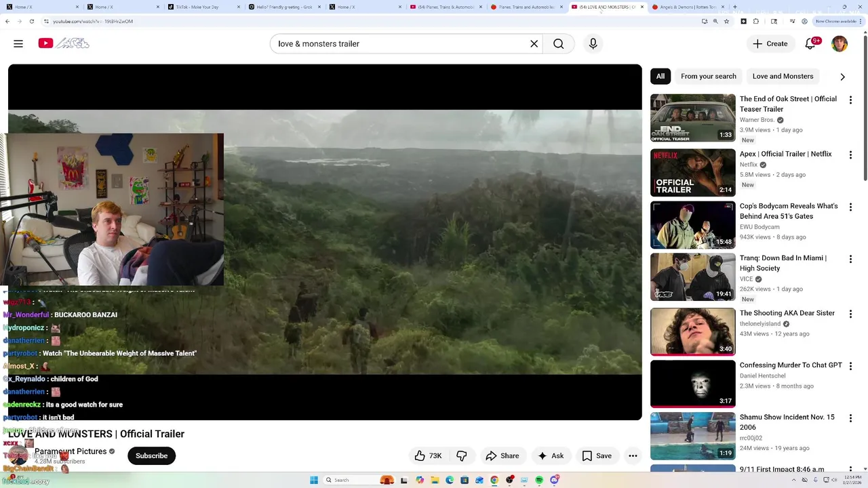This screenshot has height=488, width=868.
Task: Dislike the video with thumbs down
Action: coord(462,455)
